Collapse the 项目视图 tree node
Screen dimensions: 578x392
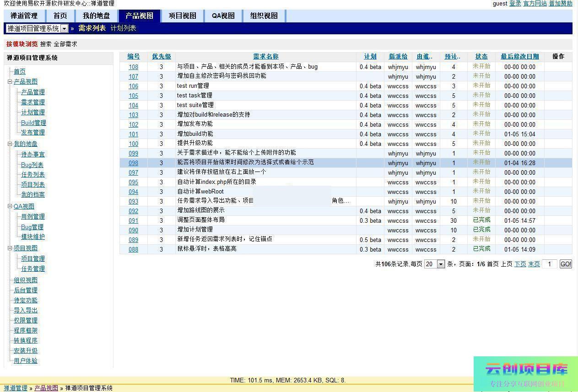[x=10, y=248]
